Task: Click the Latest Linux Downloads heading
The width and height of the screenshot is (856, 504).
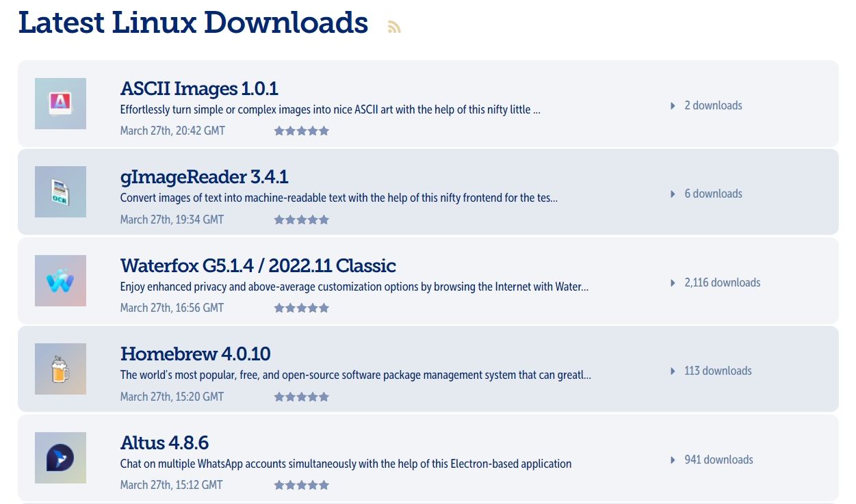Action: pos(193,23)
